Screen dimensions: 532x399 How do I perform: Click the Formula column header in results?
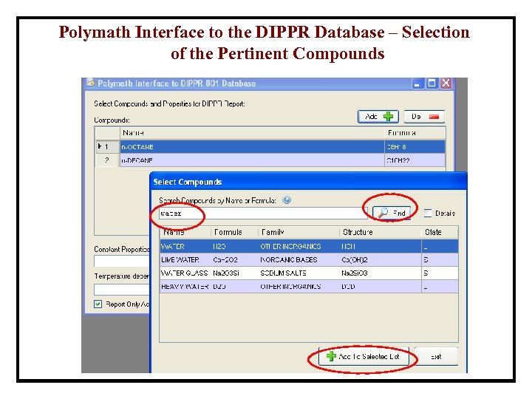pos(234,233)
